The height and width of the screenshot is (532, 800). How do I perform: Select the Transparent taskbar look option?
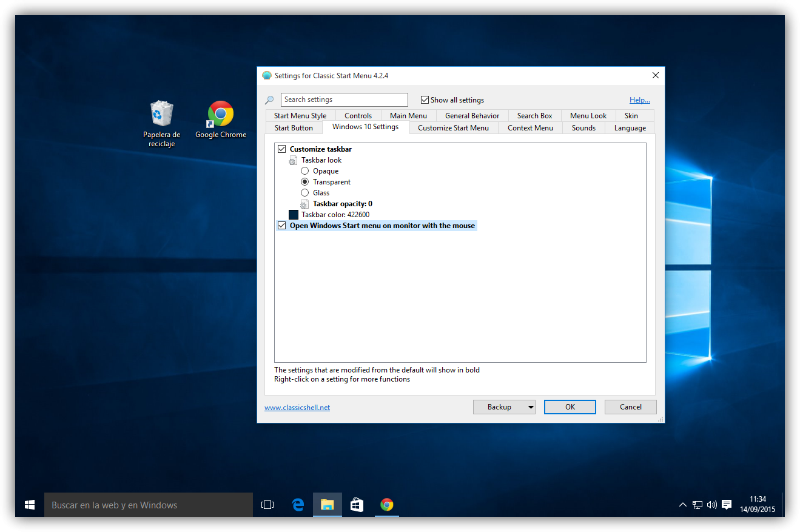coord(305,182)
